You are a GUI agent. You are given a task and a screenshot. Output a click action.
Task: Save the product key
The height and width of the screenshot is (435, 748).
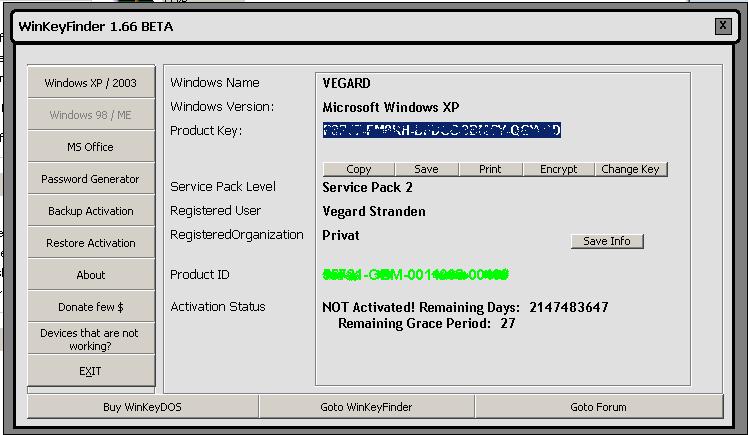coord(426,169)
